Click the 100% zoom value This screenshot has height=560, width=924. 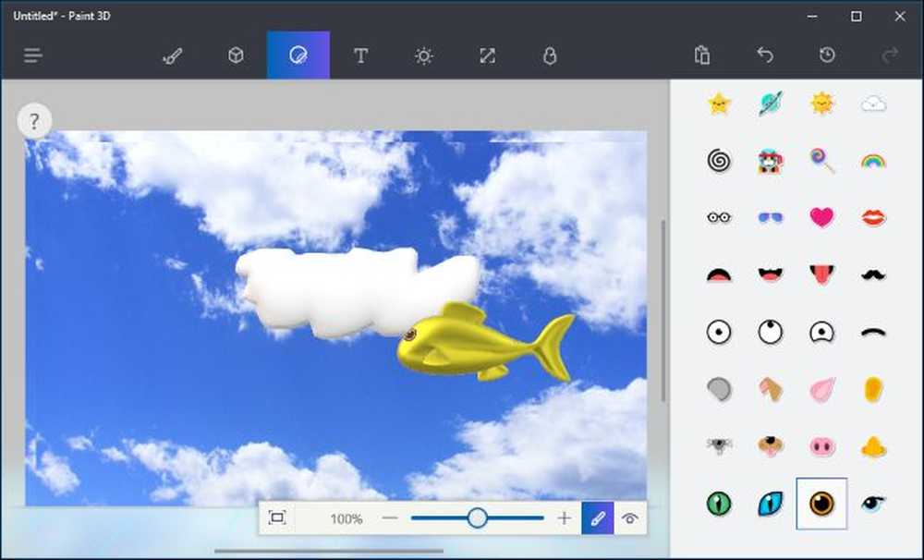[346, 518]
